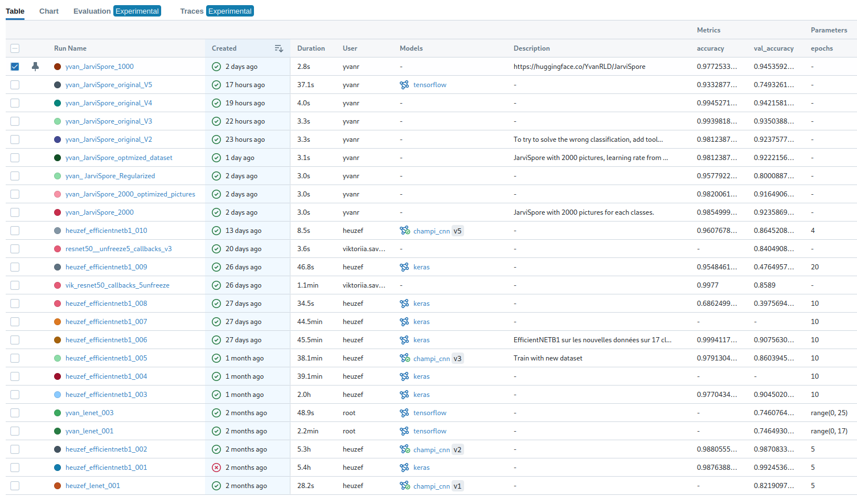Screen dimensions: 857x504
Task: Click the finished status icon for yvan_lenet_003
Action: 216,413
